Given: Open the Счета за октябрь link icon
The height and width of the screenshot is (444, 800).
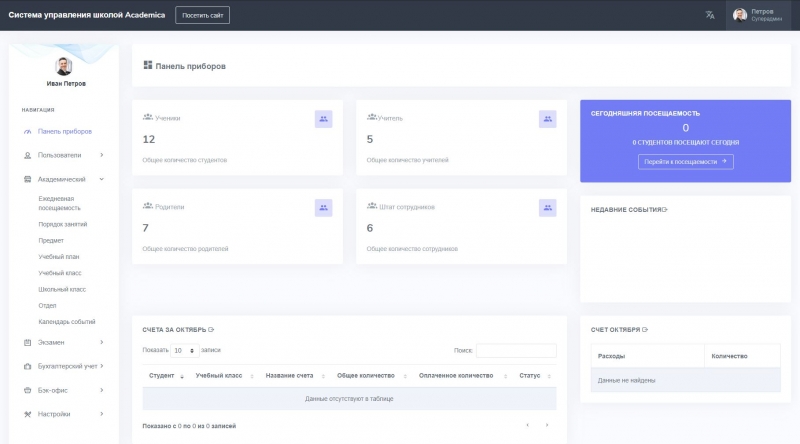Looking at the screenshot, I should [x=211, y=330].
